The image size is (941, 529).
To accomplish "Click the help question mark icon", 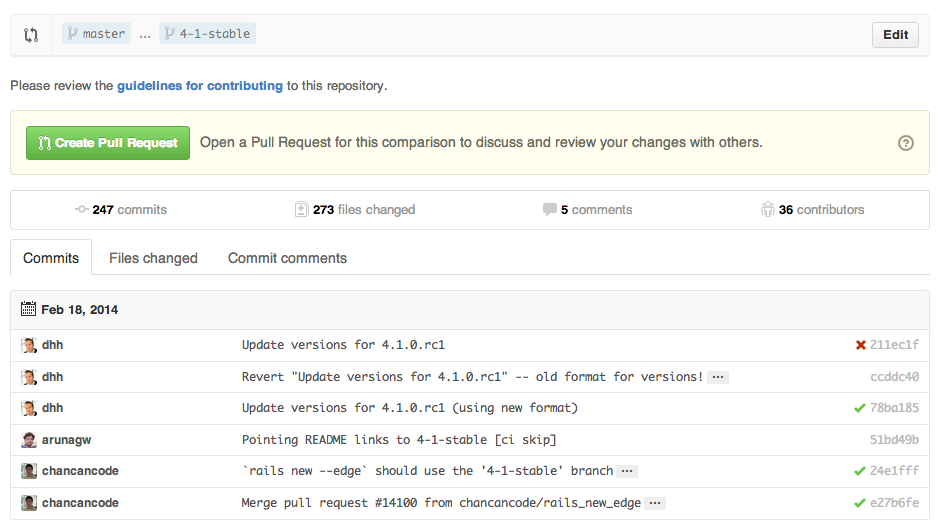I will click(906, 143).
